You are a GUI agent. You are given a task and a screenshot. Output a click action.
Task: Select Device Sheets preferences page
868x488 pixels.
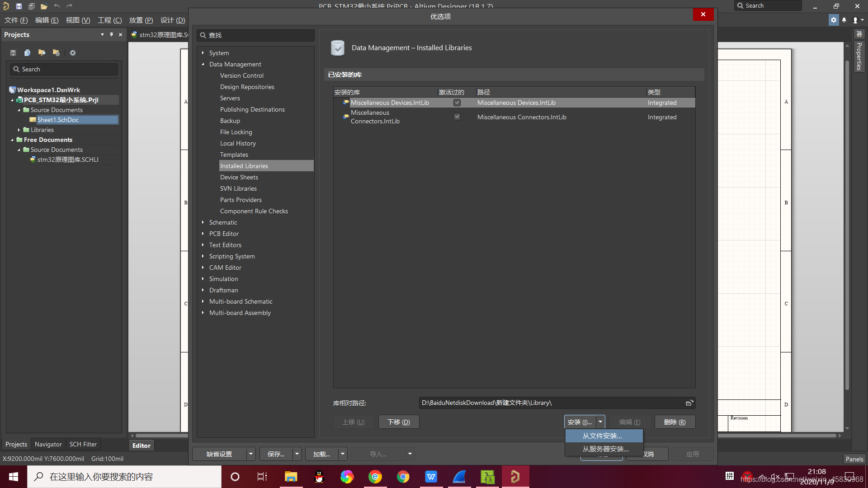[239, 177]
